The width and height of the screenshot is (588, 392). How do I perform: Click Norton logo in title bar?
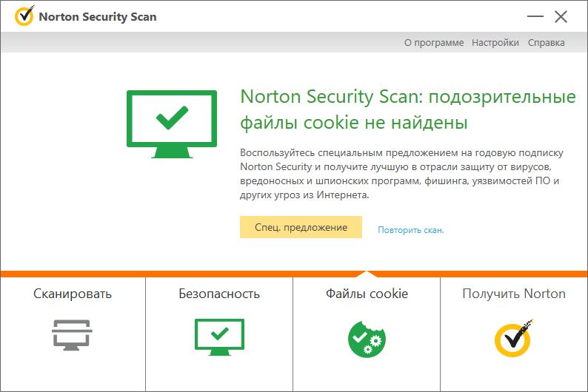24,16
